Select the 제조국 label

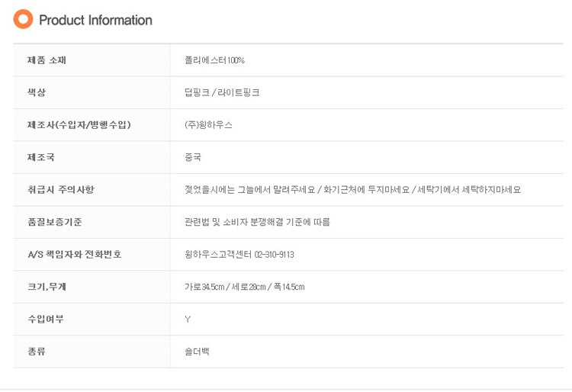click(41, 157)
